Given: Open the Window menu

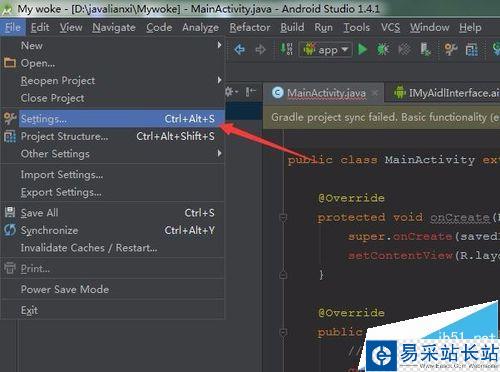Looking at the screenshot, I should 429,27.
